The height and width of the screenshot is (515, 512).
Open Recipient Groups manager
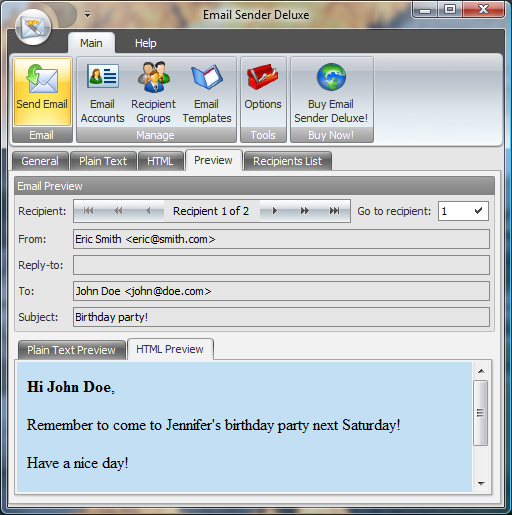pos(153,92)
